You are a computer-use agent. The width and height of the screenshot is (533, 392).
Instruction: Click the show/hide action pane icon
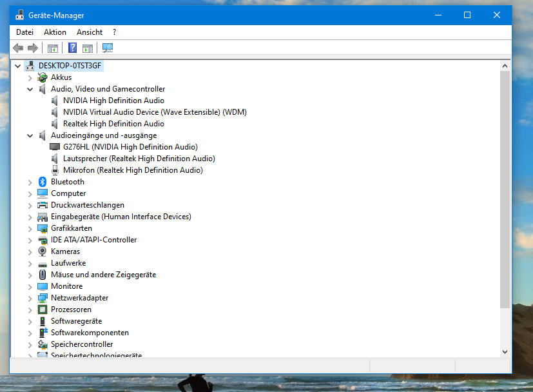click(x=88, y=48)
